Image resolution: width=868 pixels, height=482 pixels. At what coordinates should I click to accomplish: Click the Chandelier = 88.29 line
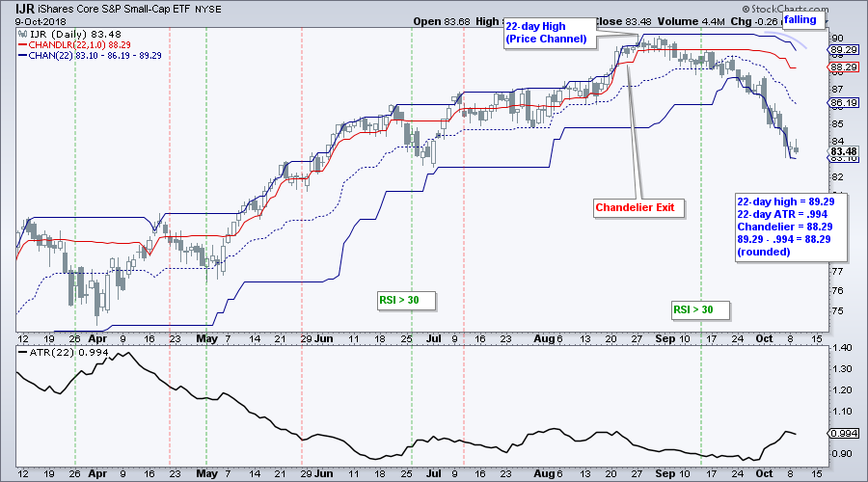pyautogui.click(x=784, y=227)
